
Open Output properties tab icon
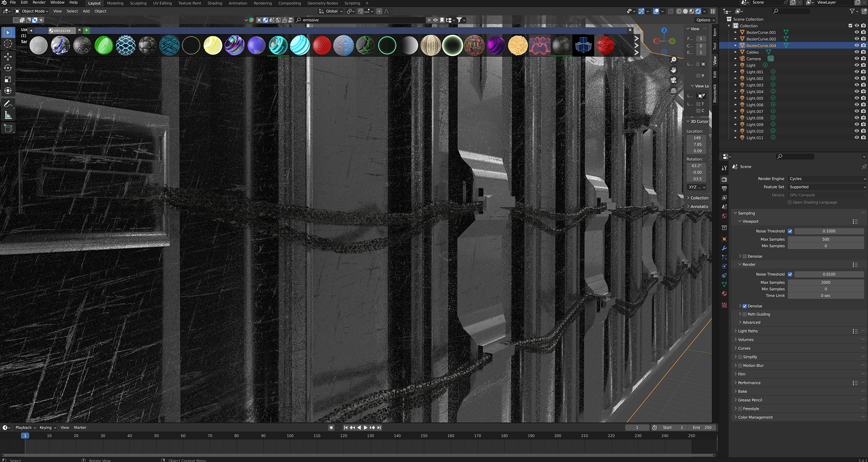click(x=724, y=189)
